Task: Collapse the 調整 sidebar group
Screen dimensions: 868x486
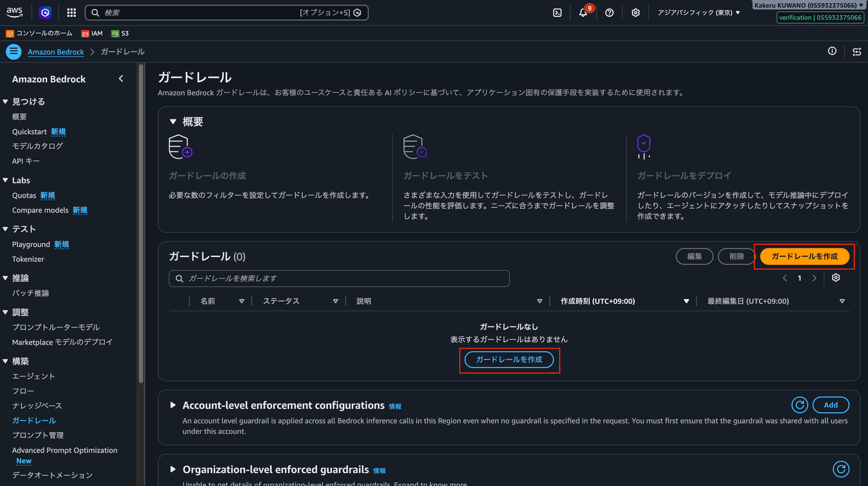Action: pyautogui.click(x=5, y=312)
